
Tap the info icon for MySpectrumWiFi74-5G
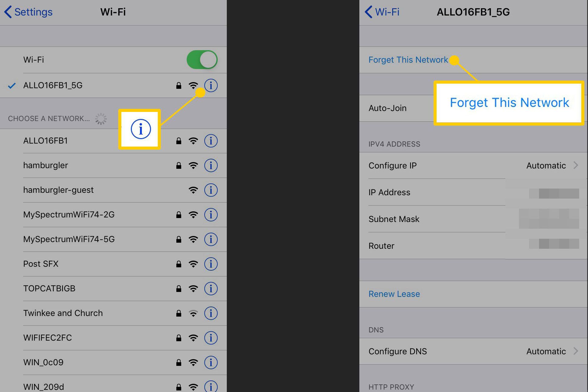tap(211, 239)
